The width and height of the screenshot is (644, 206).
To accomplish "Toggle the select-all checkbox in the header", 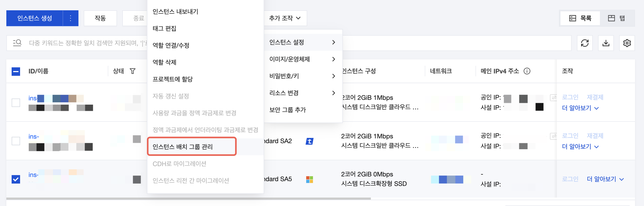I will 16,71.
